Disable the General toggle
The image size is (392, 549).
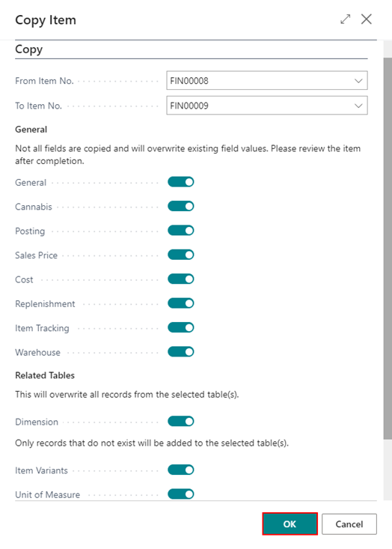181,182
